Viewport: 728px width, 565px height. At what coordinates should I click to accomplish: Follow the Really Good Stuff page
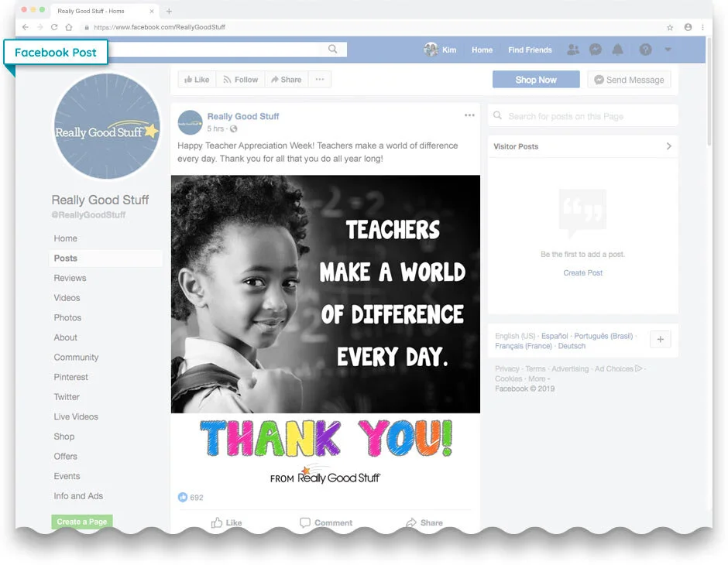[x=241, y=79]
